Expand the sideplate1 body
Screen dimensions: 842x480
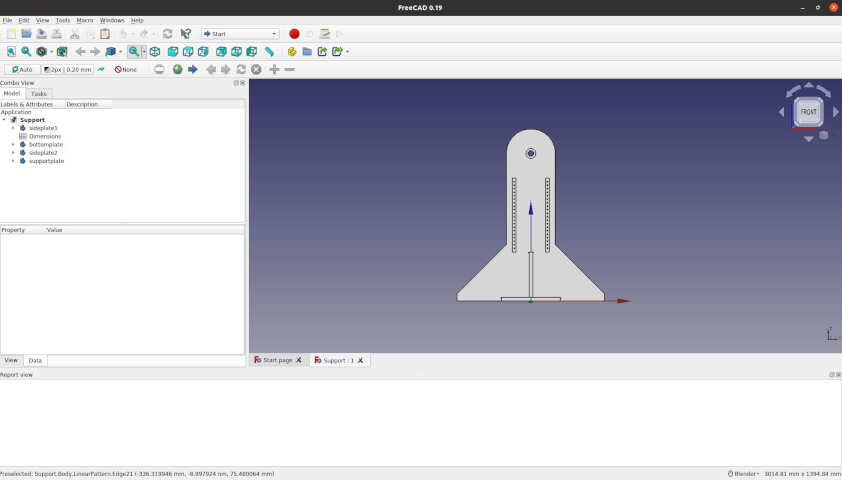pyautogui.click(x=13, y=128)
